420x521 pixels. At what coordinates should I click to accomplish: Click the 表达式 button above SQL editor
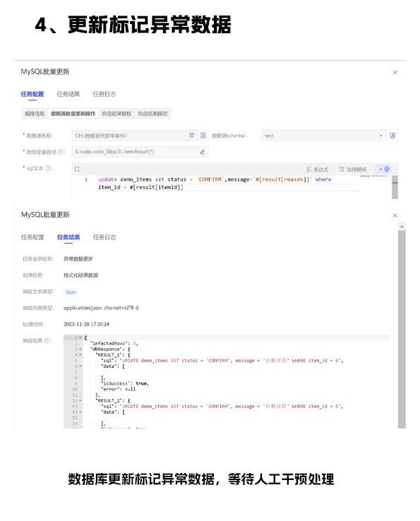(x=318, y=169)
